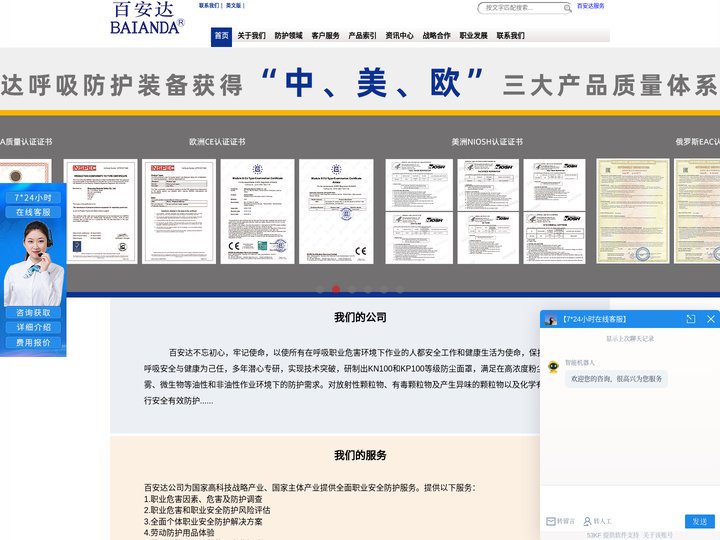
Task: Open the third CE certificate with CE mark and stamps
Action: tap(257, 211)
